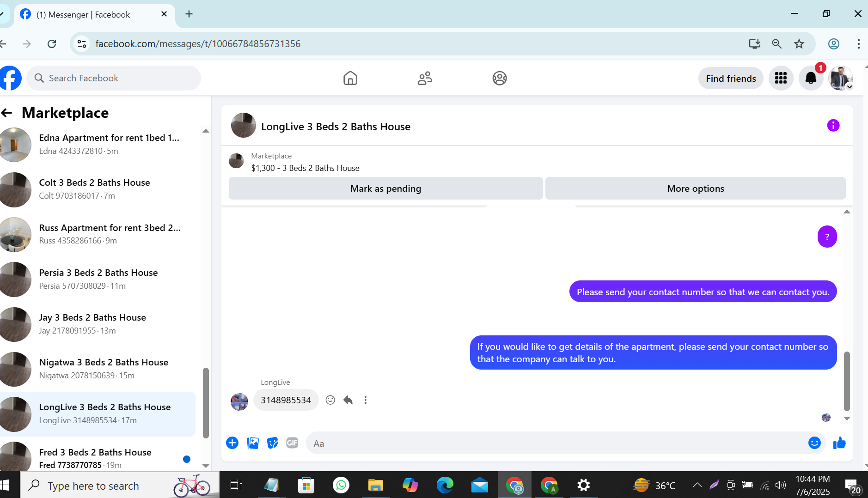Click Find friends button
The height and width of the screenshot is (498, 868).
tap(731, 79)
